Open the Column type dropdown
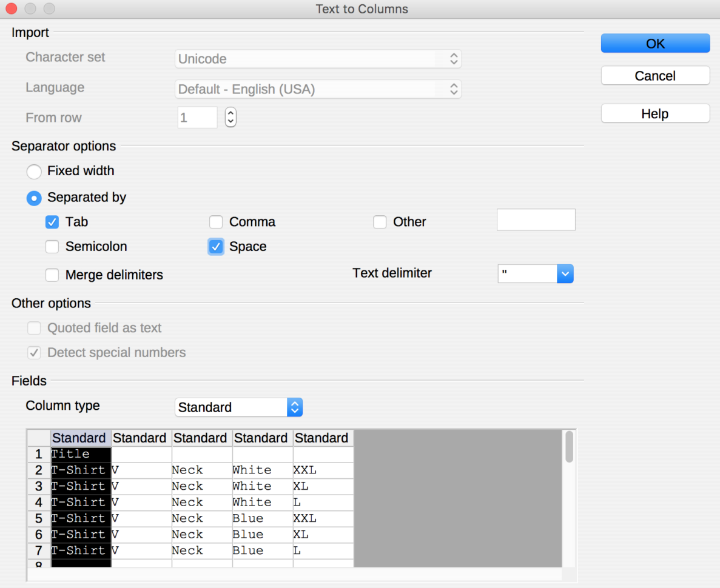 pos(295,407)
